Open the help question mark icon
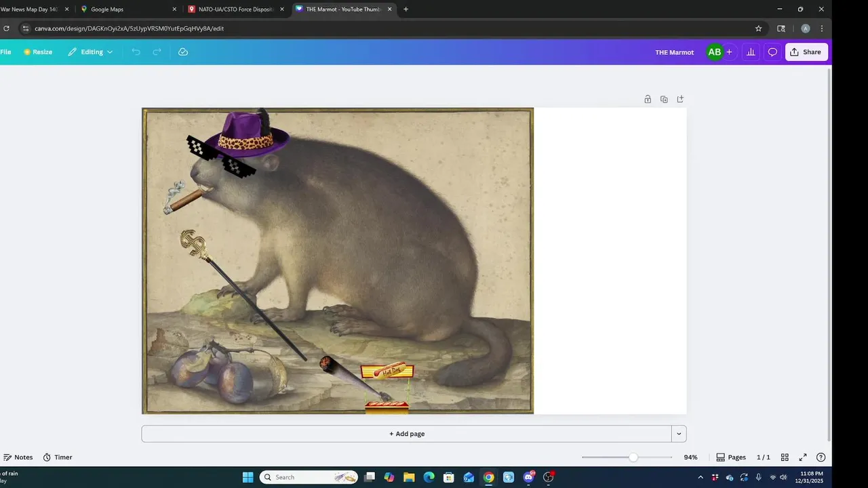The image size is (868, 488). 821,457
